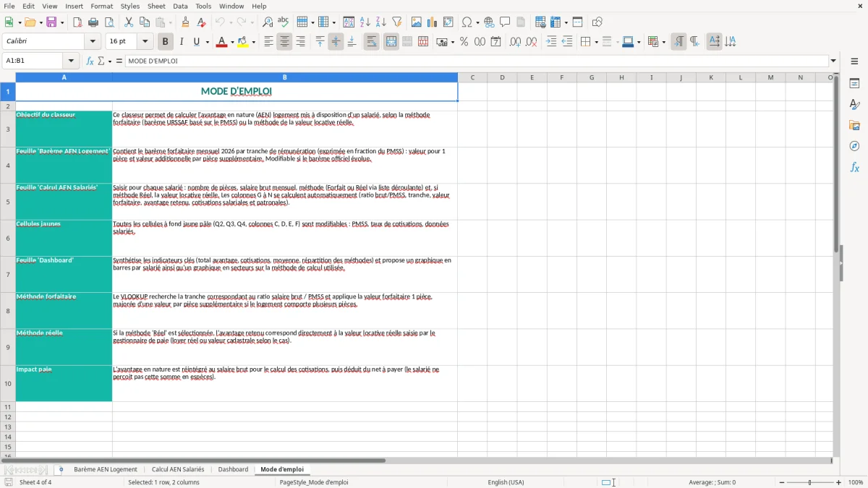Click Increase Indent icon
This screenshot has width=868, height=488.
[x=551, y=42]
